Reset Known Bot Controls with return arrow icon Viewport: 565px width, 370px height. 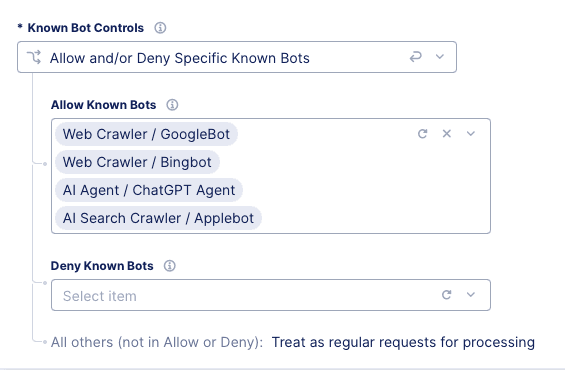tap(415, 57)
